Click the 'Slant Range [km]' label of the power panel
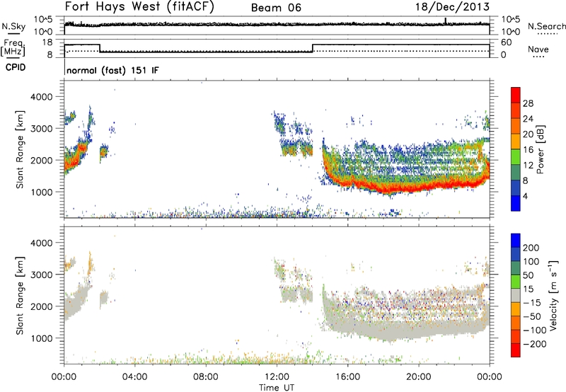 coord(20,149)
